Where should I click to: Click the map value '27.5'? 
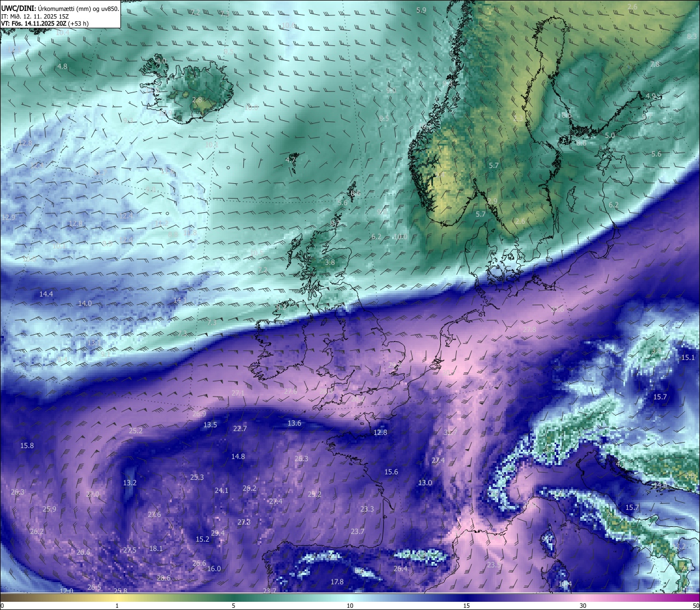click(130, 550)
